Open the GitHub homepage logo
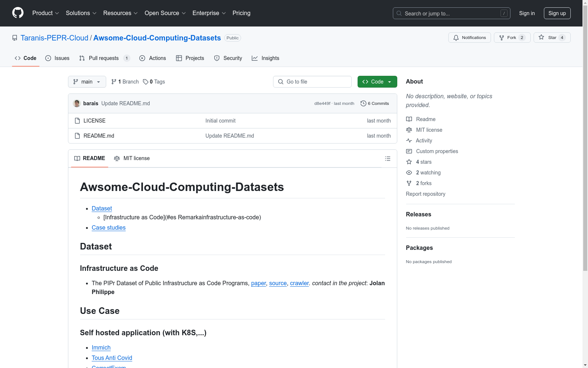Image resolution: width=588 pixels, height=368 pixels. click(x=18, y=13)
